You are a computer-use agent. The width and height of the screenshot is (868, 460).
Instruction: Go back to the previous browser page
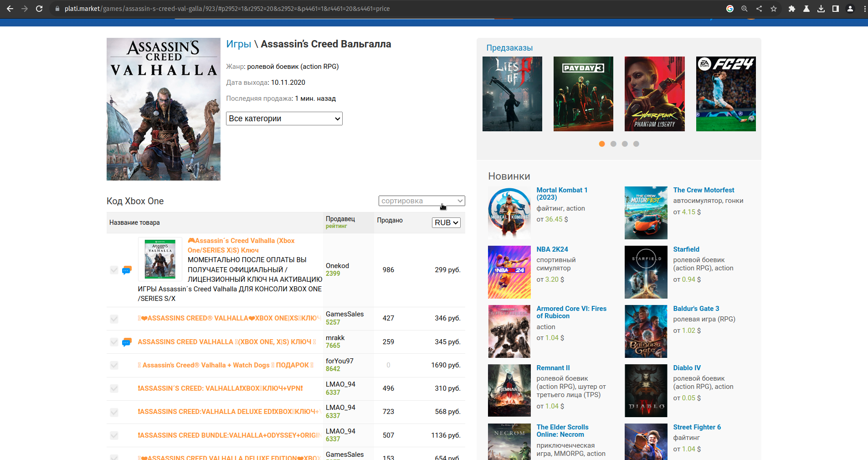click(x=10, y=9)
